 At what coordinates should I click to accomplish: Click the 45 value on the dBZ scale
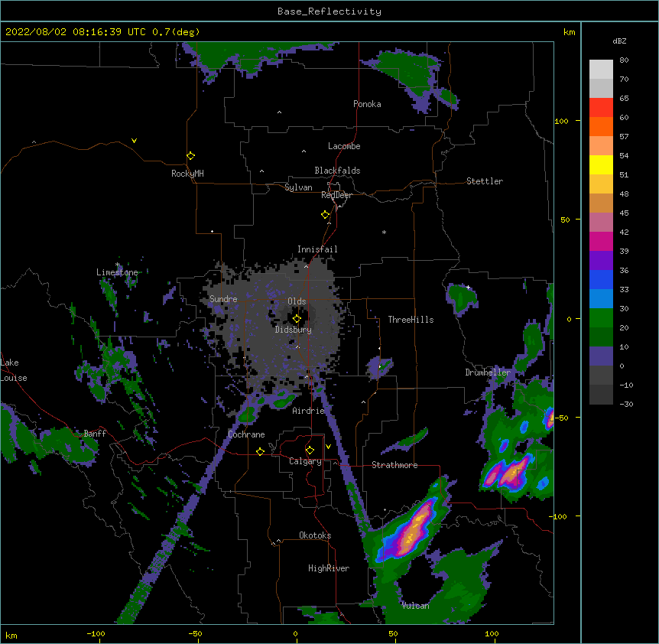tap(624, 213)
